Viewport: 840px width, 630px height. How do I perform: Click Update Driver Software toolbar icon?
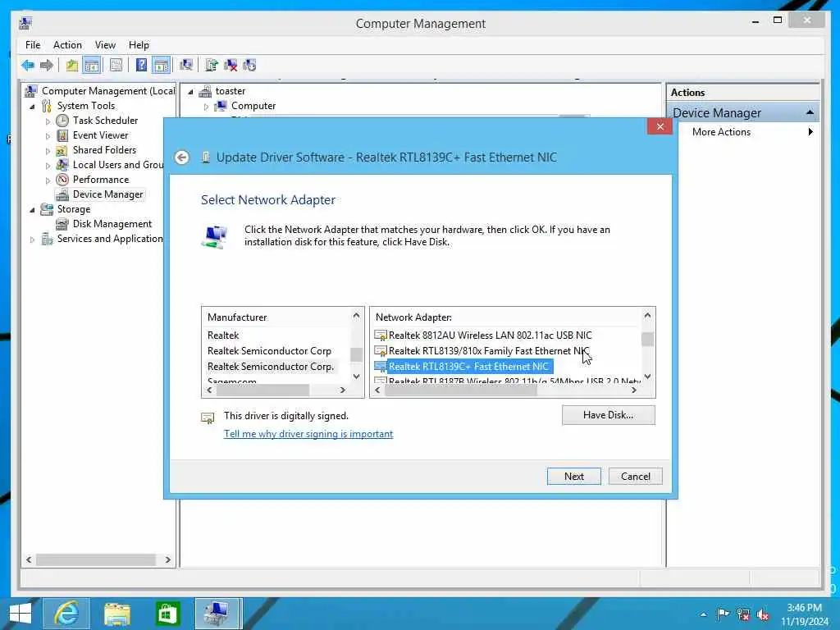point(212,66)
